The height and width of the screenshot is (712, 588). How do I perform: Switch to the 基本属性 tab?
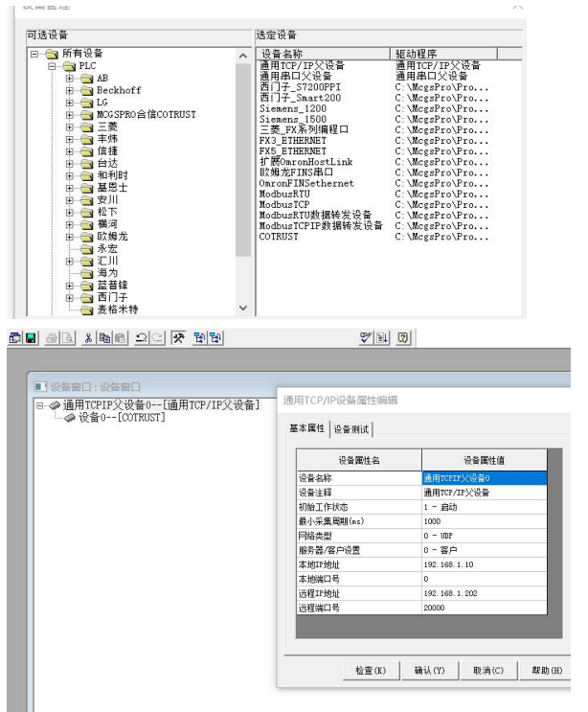(307, 428)
